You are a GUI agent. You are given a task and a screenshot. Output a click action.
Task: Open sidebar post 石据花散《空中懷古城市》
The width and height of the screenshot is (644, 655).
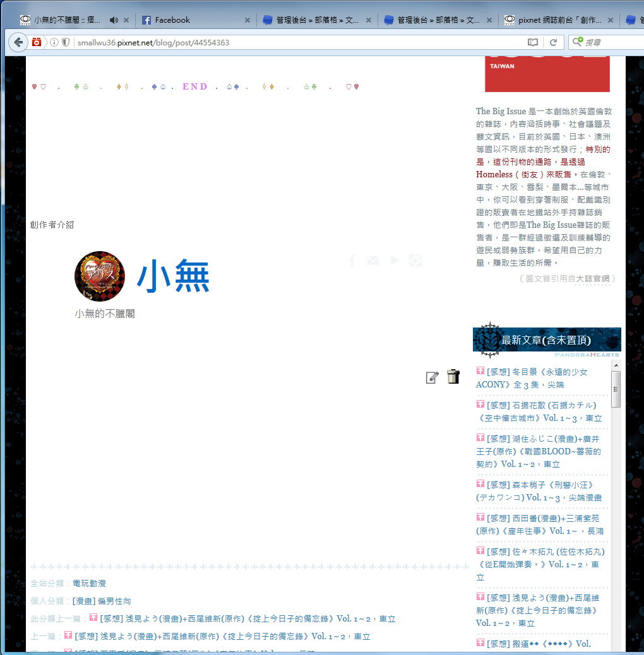click(x=539, y=411)
